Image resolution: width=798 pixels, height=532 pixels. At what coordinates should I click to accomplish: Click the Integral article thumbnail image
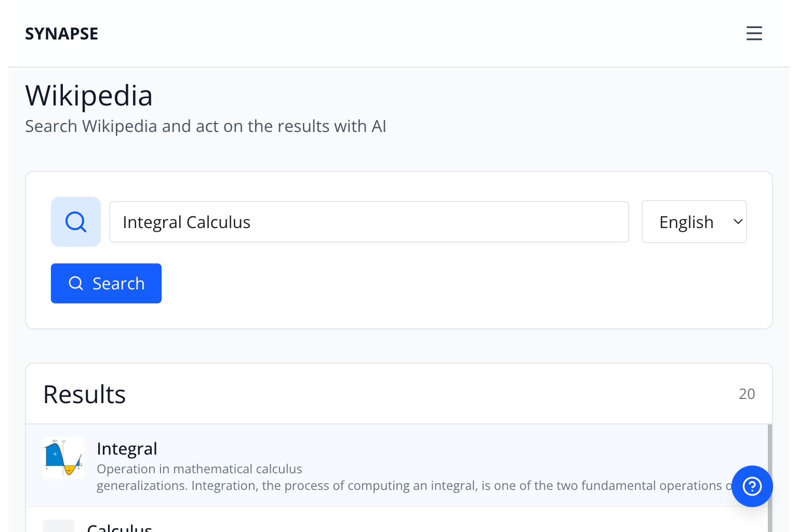click(x=63, y=458)
